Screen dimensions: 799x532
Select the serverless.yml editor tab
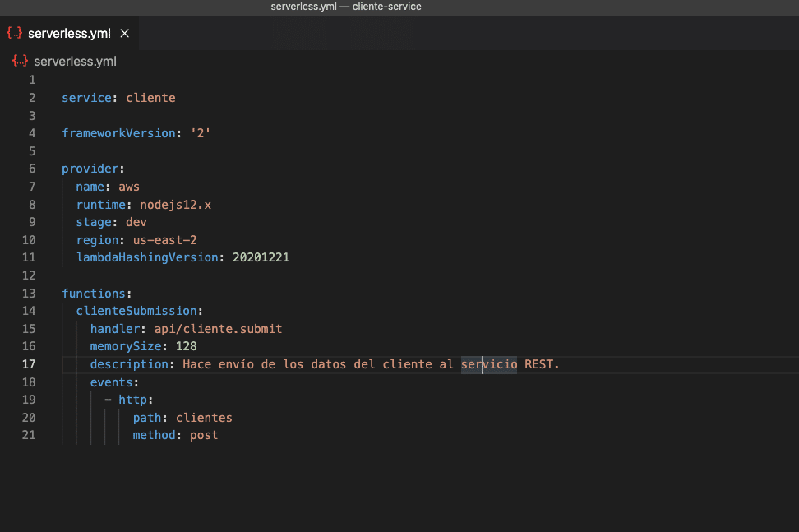click(x=69, y=34)
